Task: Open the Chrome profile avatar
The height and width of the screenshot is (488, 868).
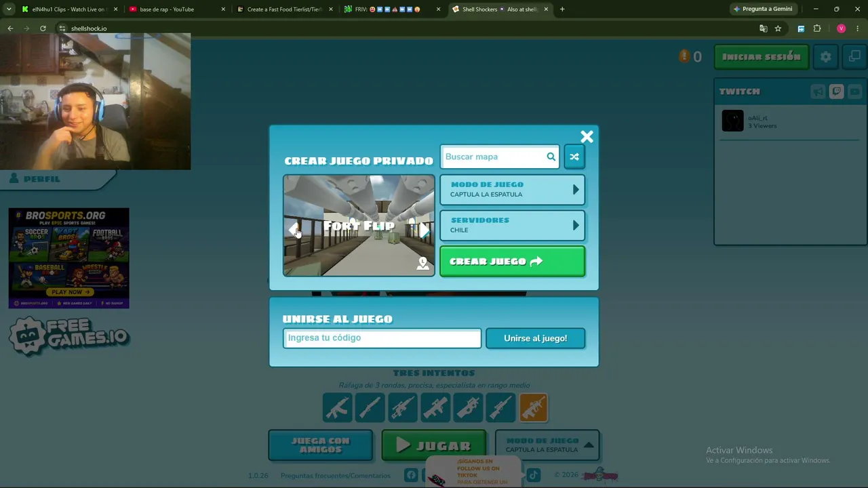Action: 841,28
